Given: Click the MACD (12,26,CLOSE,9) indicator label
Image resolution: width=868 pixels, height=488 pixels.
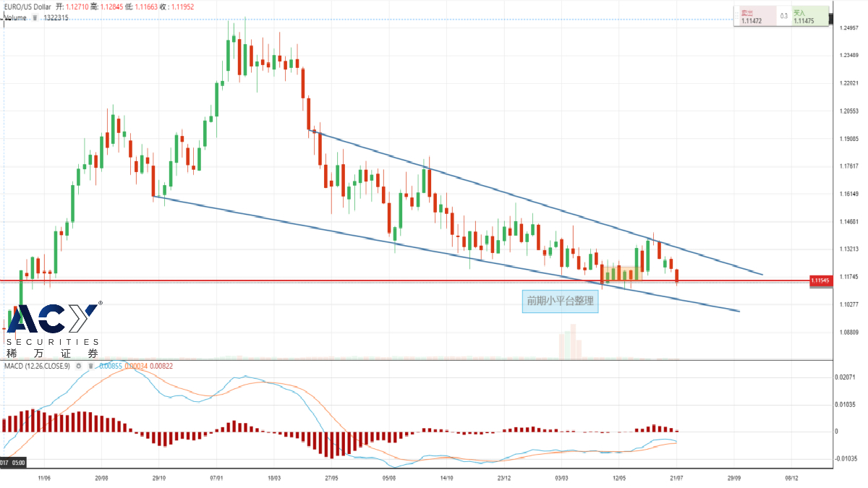Looking at the screenshot, I should 38,367.
